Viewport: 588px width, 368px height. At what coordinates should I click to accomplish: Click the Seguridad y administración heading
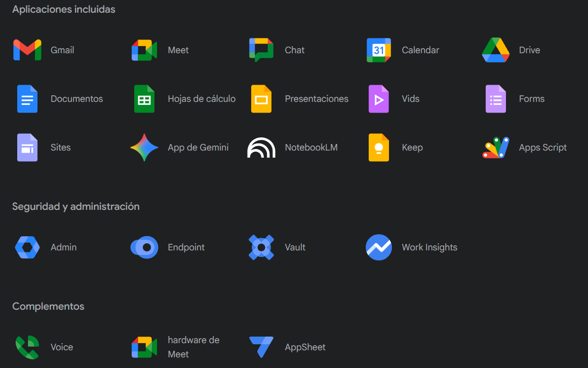(76, 206)
